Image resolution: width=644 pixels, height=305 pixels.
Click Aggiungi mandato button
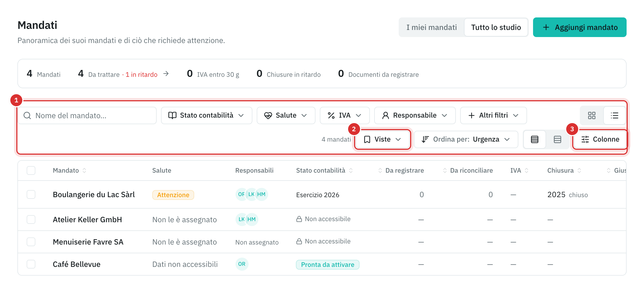[580, 27]
